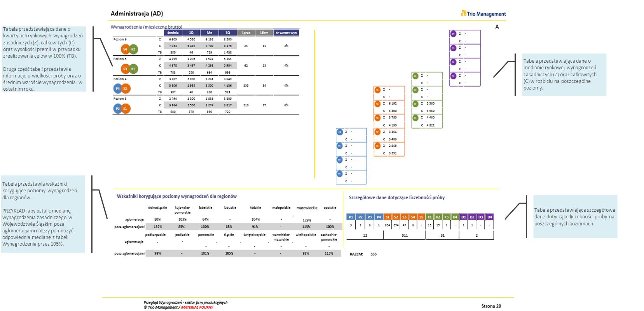Click orange circle beside Z 3 780
The width and height of the screenshot is (644, 311).
[x=377, y=118]
